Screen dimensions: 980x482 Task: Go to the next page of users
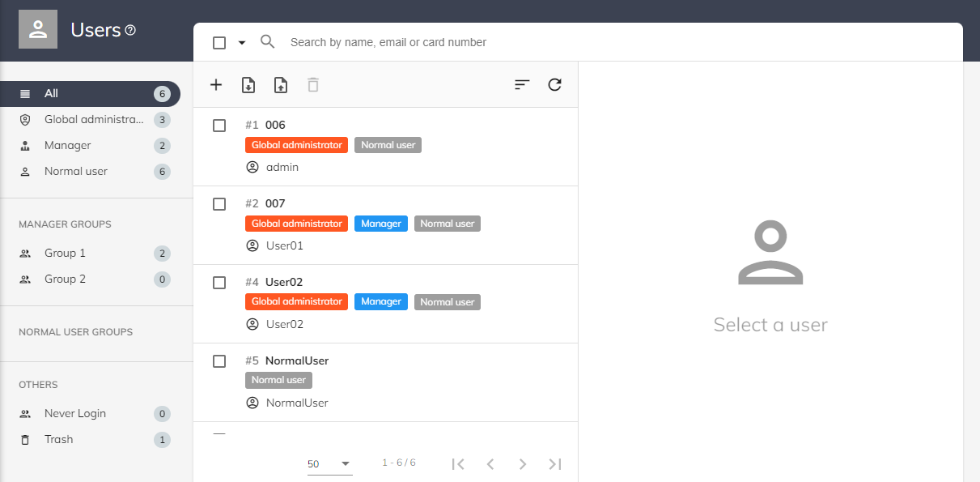522,464
